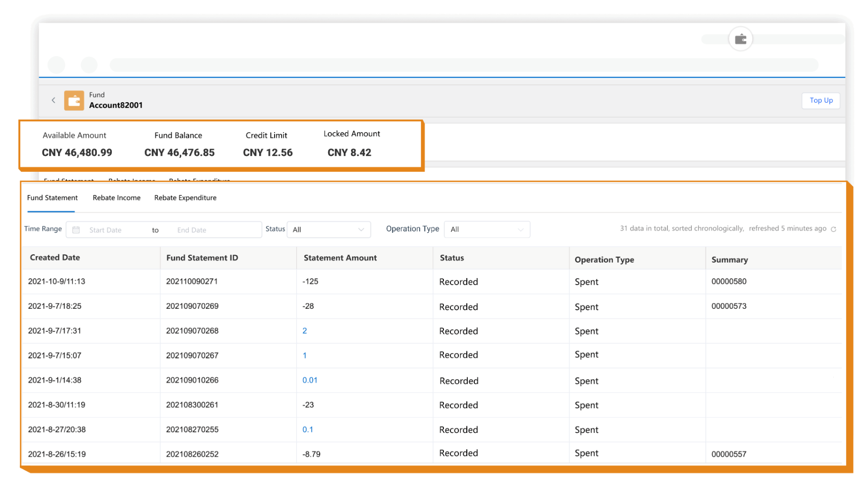Image resolution: width=868 pixels, height=498 pixels.
Task: Open the Rebate Income tab
Action: pyautogui.click(x=116, y=198)
